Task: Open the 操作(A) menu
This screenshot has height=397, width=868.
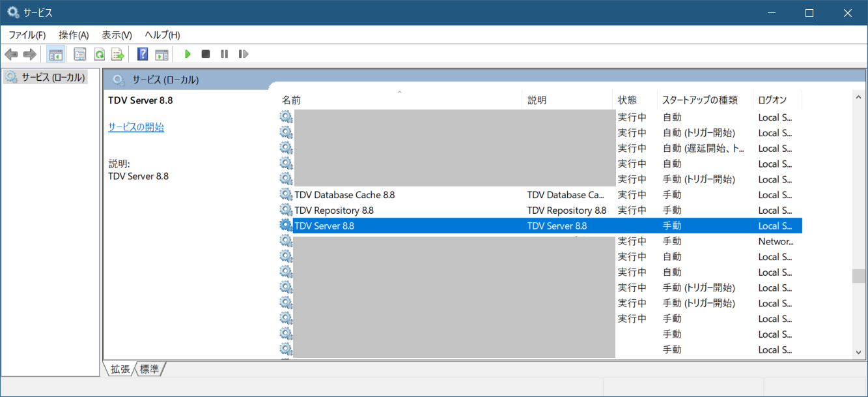Action: coord(74,35)
